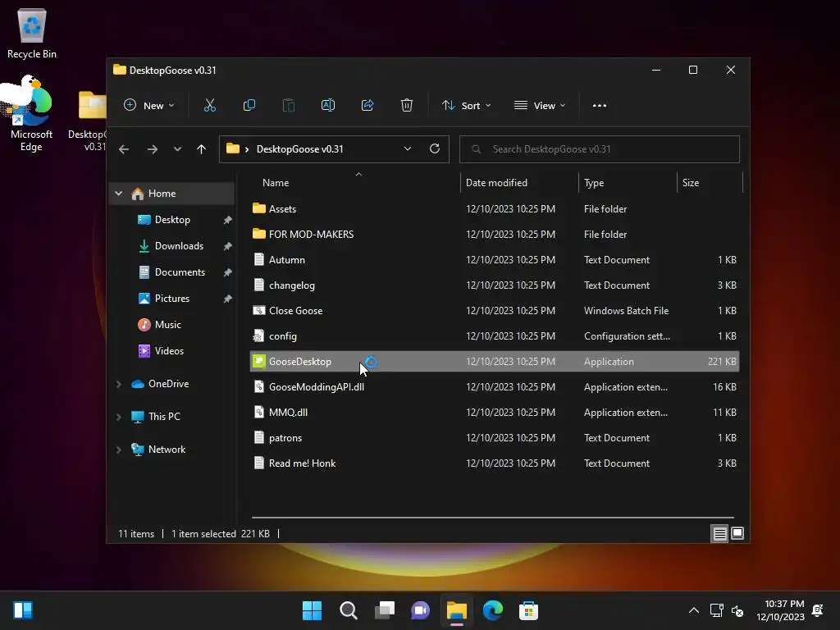Open the View options dropdown
The width and height of the screenshot is (840, 630).
pyautogui.click(x=540, y=106)
